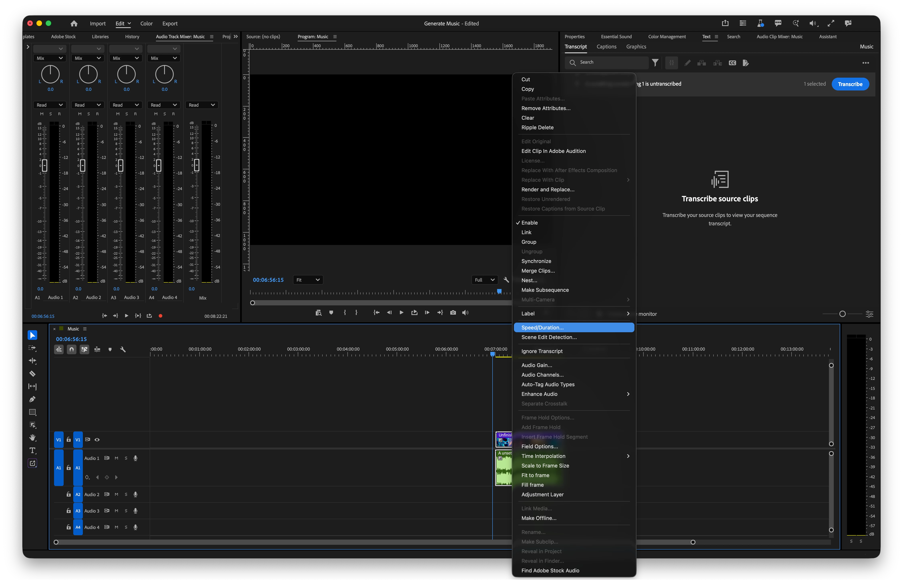Start recording in the Audio Track Mixer
The height and width of the screenshot is (588, 903).
161,316
